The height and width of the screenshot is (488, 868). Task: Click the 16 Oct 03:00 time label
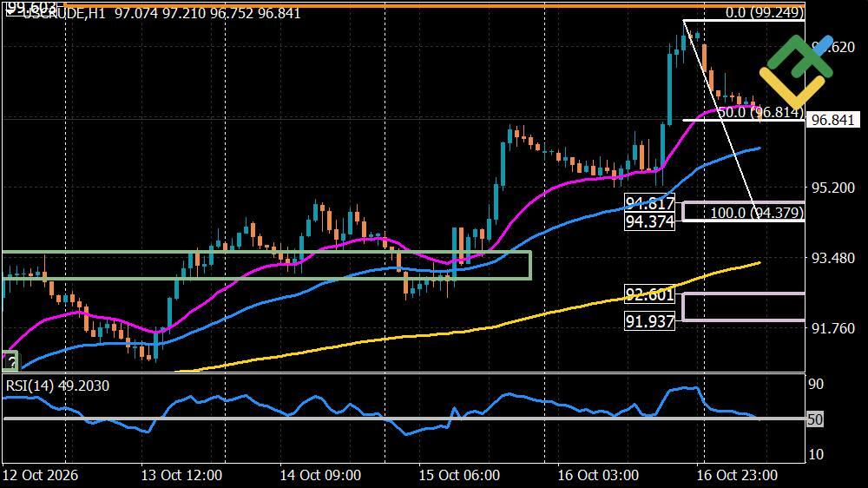pos(598,475)
